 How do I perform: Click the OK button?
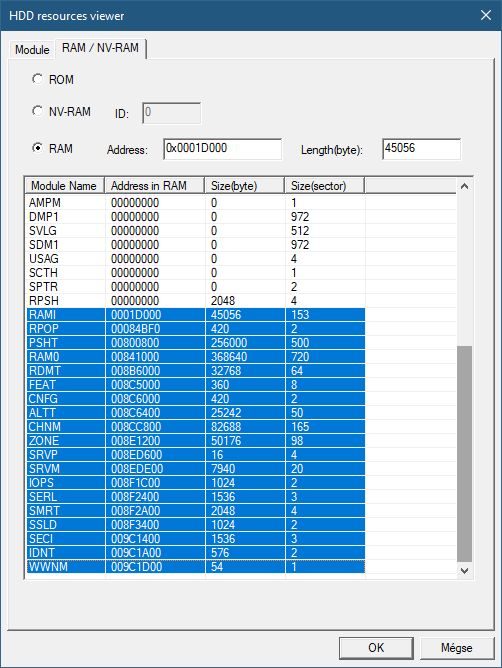pos(376,648)
